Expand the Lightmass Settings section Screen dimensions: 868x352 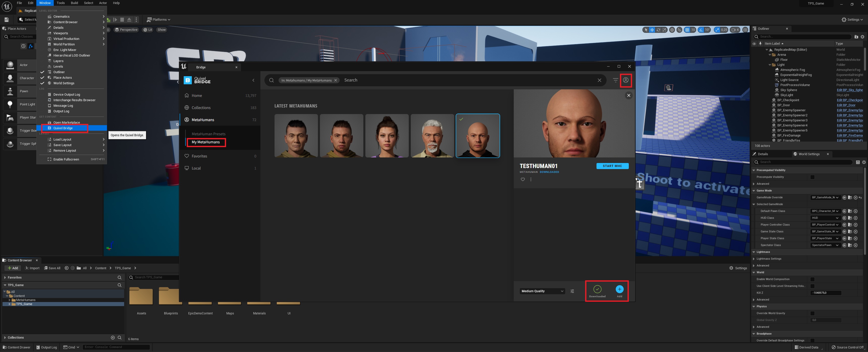point(754,259)
